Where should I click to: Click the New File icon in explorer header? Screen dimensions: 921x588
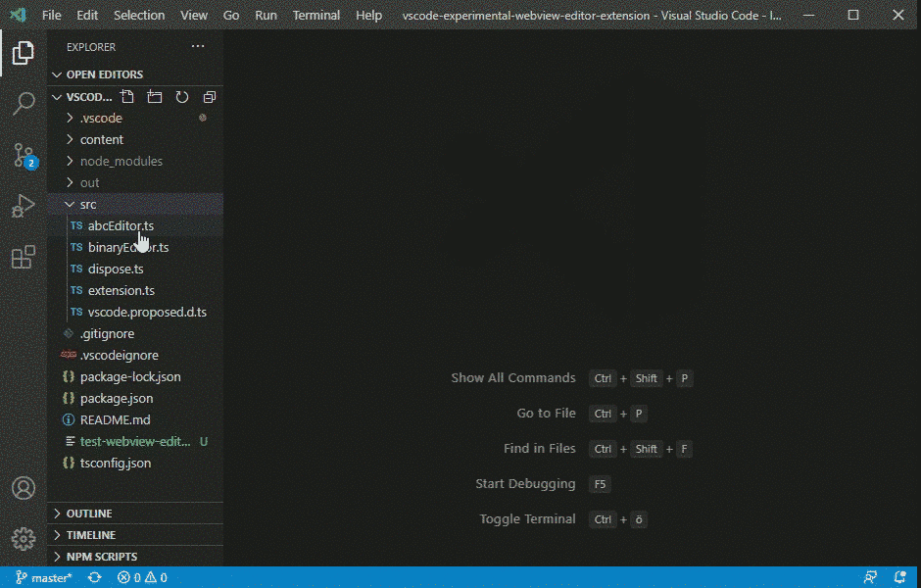pyautogui.click(x=126, y=97)
